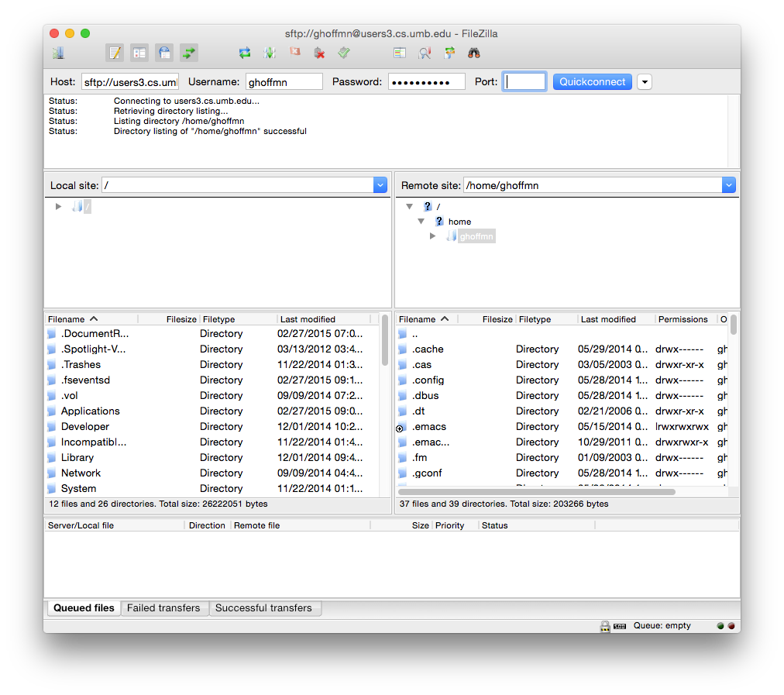This screenshot has width=784, height=695.
Task: Click the colored two-pane list toolbar icon
Action: point(400,53)
